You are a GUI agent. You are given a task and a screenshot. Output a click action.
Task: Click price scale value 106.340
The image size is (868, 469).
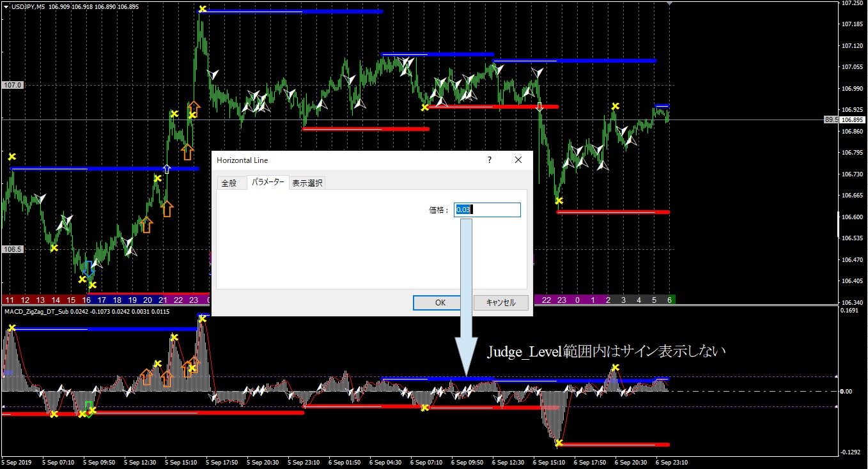coord(851,302)
